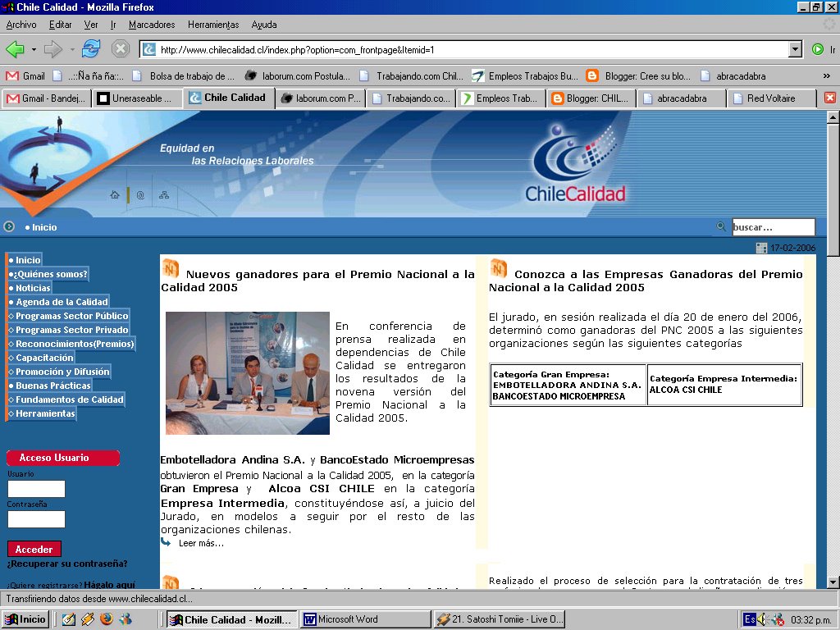Open Programas Sector Público sidebar link

[x=69, y=316]
